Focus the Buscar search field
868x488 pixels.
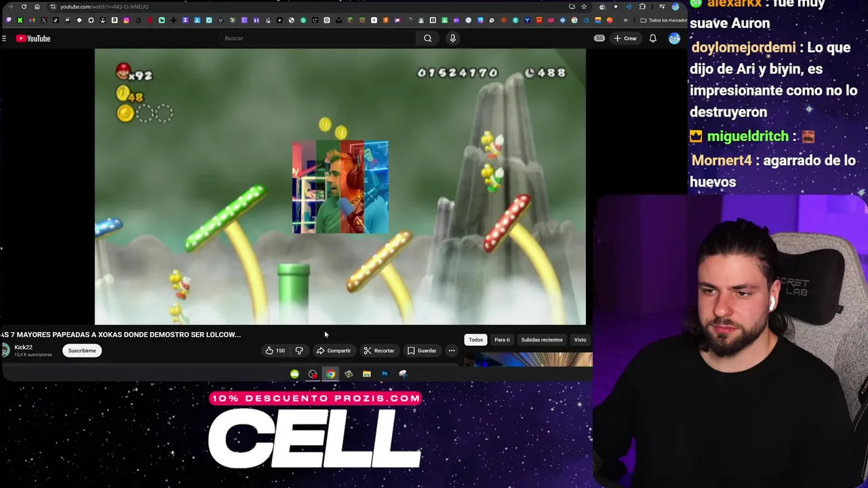click(319, 39)
